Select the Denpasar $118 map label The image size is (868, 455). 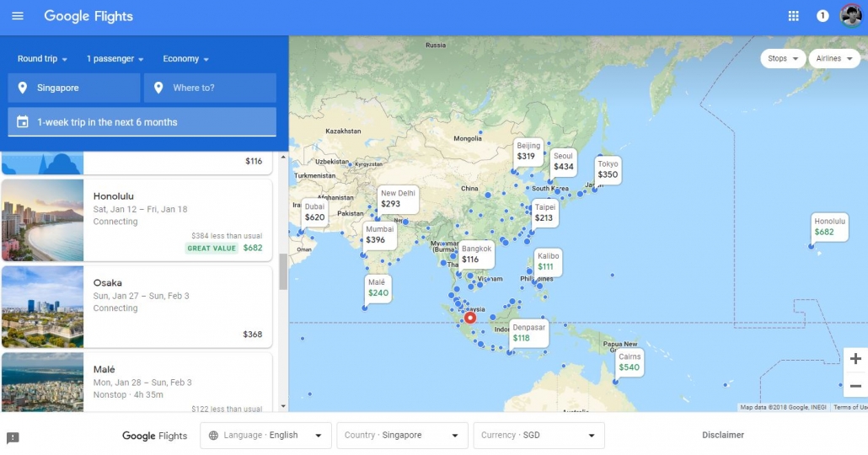[x=528, y=333]
